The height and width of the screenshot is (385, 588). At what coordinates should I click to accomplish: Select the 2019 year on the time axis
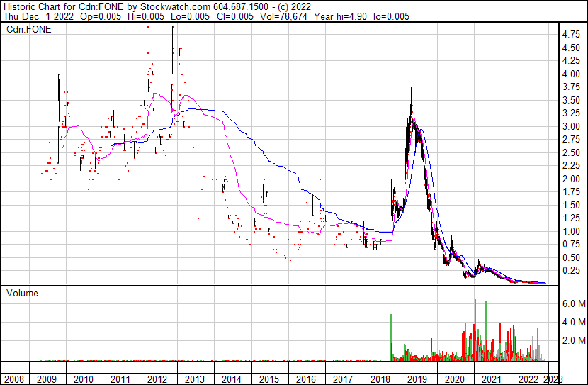tap(417, 379)
